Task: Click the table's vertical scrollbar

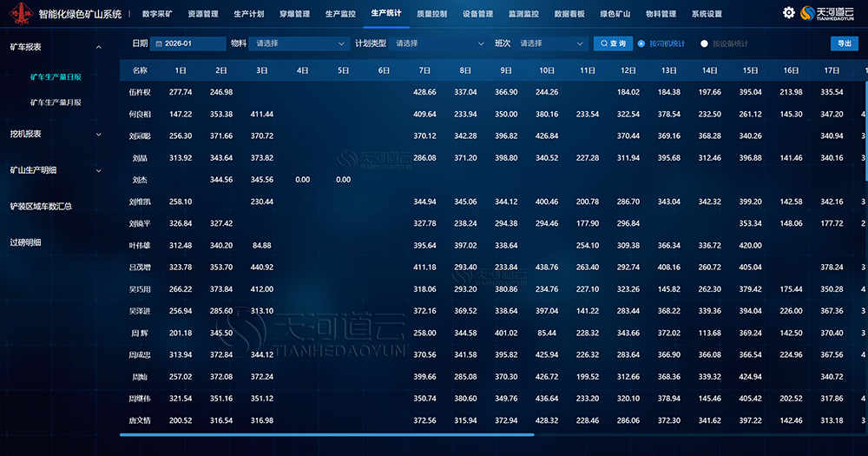Action: point(865,130)
